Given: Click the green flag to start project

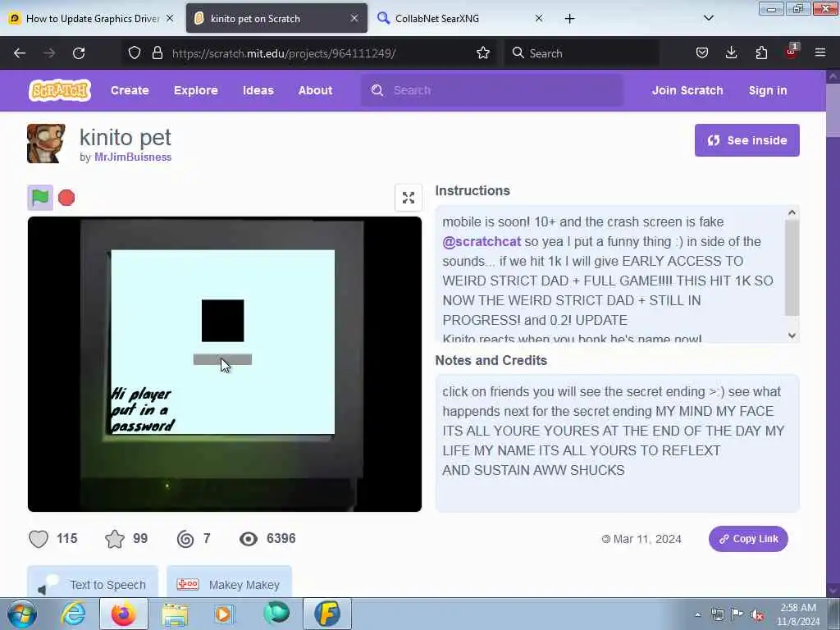Looking at the screenshot, I should point(40,198).
